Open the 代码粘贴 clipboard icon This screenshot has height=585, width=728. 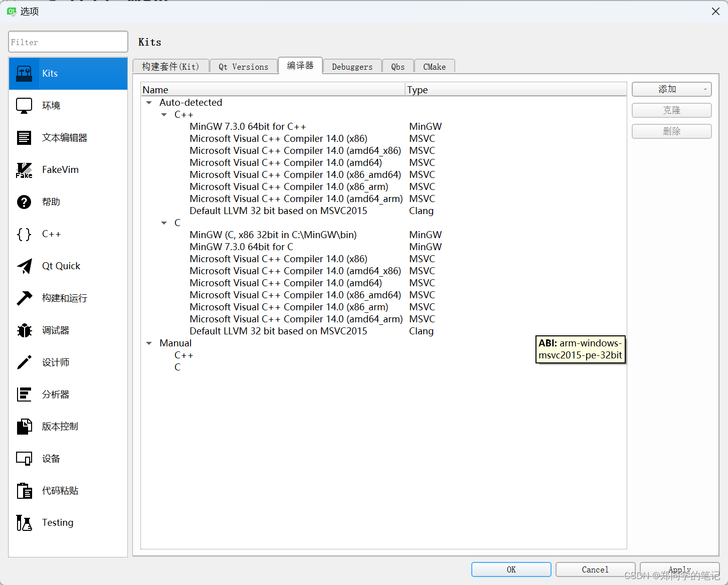click(24, 491)
